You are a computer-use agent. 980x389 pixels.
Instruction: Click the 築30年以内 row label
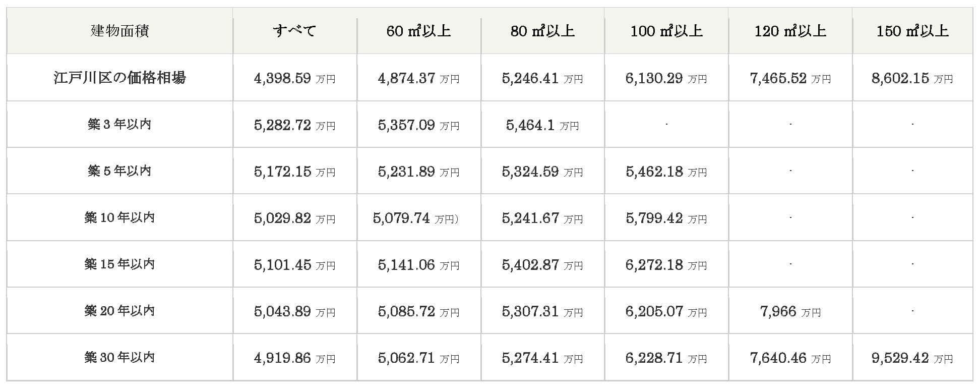(120, 357)
